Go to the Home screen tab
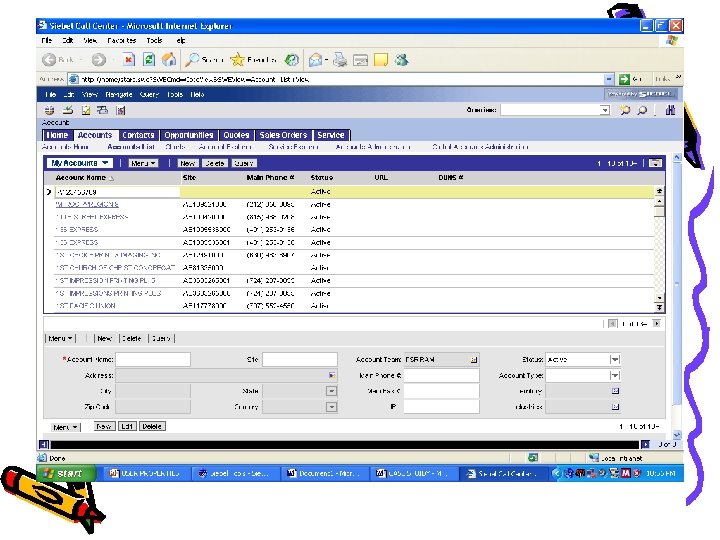The height and width of the screenshot is (540, 720). (x=57, y=135)
